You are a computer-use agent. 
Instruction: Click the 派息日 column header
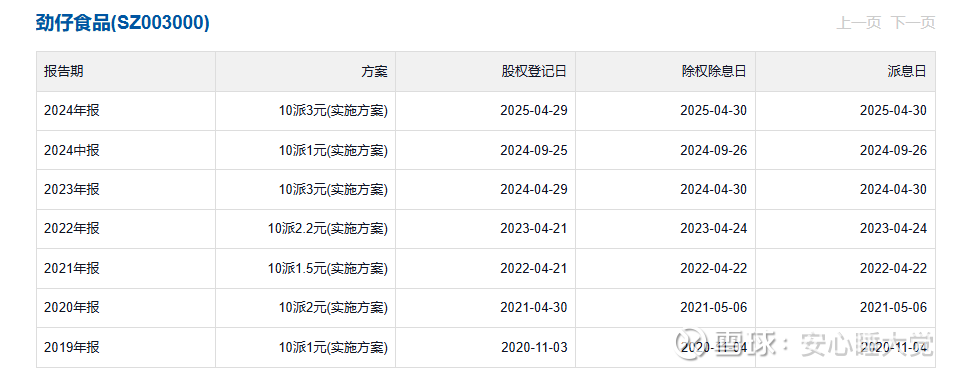click(x=907, y=71)
